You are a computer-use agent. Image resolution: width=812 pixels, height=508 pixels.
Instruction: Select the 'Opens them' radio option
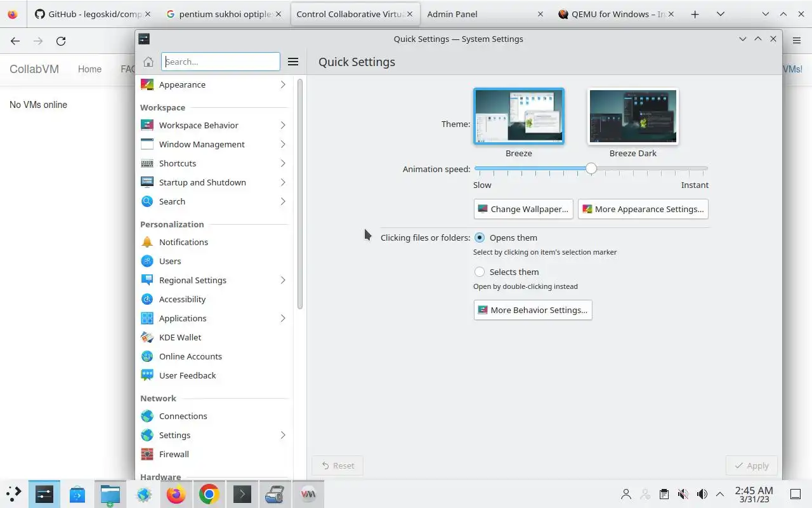(x=480, y=237)
